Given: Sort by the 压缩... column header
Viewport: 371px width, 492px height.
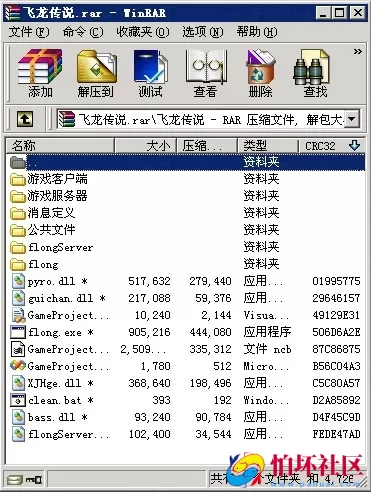Looking at the screenshot, I should click(x=207, y=146).
